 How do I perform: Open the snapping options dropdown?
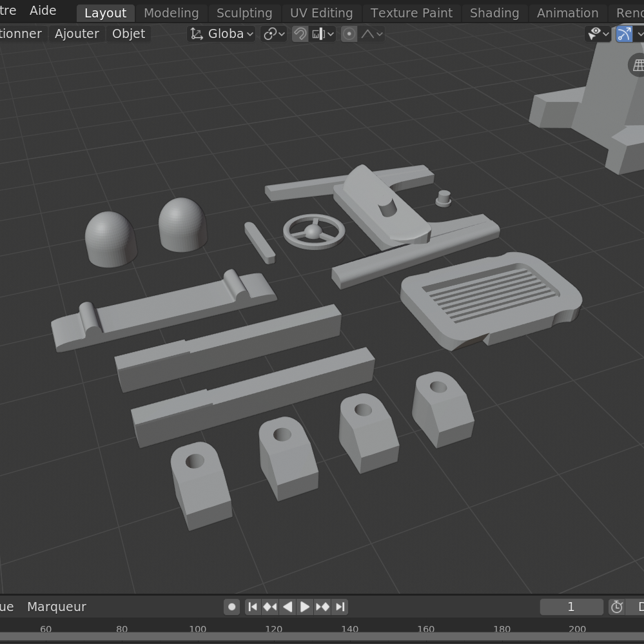(323, 34)
